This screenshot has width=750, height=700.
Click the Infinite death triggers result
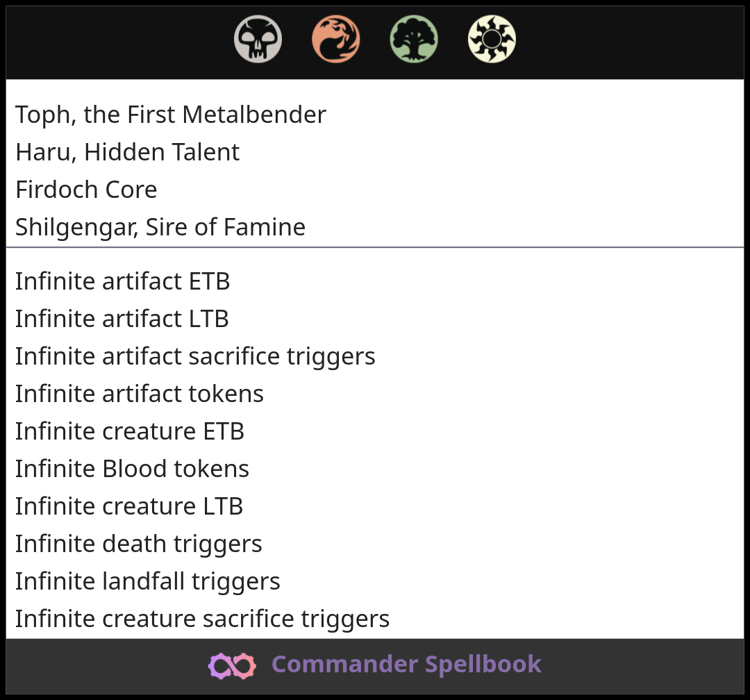139,544
